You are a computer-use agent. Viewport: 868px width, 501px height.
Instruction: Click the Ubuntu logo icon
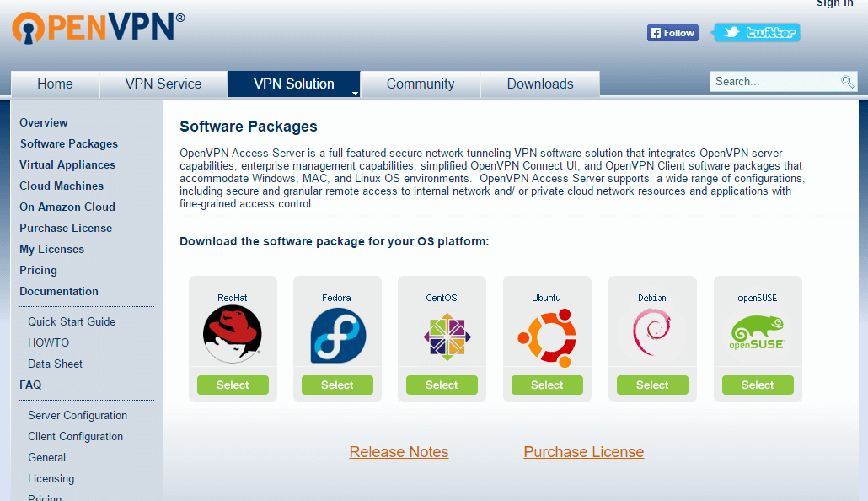coord(547,337)
